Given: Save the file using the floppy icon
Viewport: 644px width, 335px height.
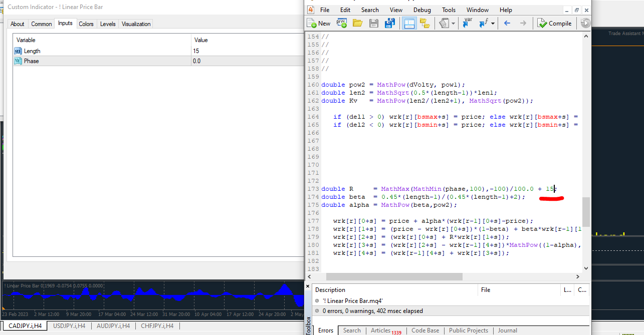Looking at the screenshot, I should point(373,23).
